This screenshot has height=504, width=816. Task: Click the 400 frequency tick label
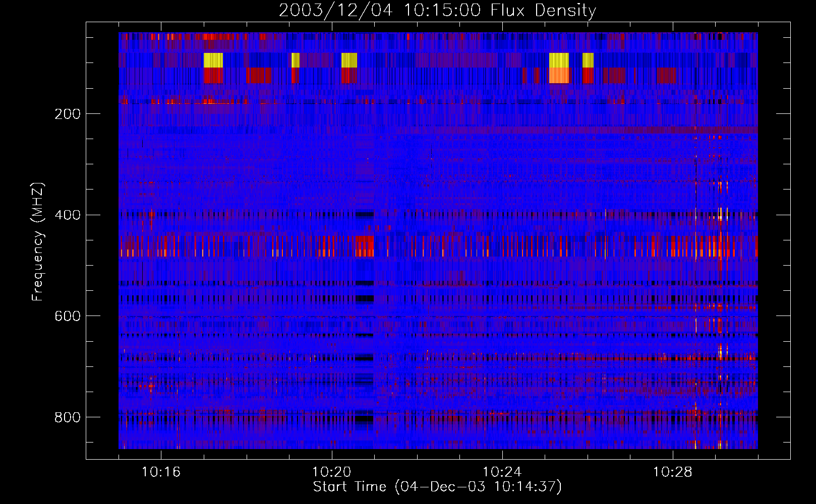click(68, 215)
